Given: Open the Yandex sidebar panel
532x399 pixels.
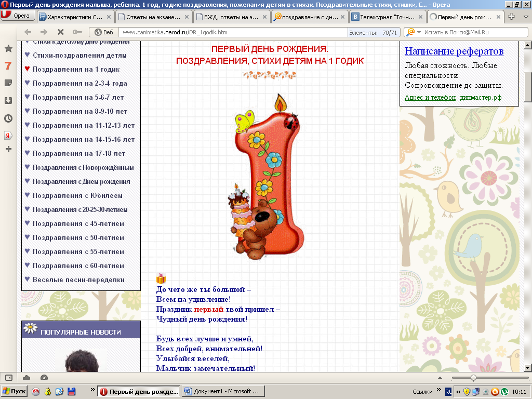Looking at the screenshot, I should click(x=8, y=136).
